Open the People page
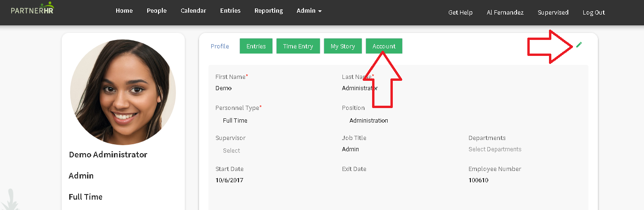644x210 pixels. [x=157, y=11]
